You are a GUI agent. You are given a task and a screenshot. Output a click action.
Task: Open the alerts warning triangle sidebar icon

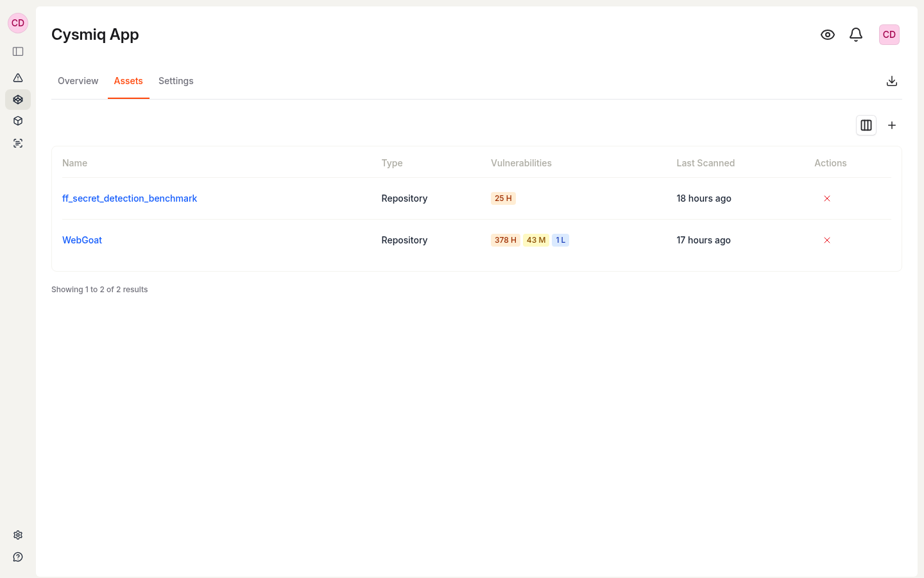coord(17,77)
